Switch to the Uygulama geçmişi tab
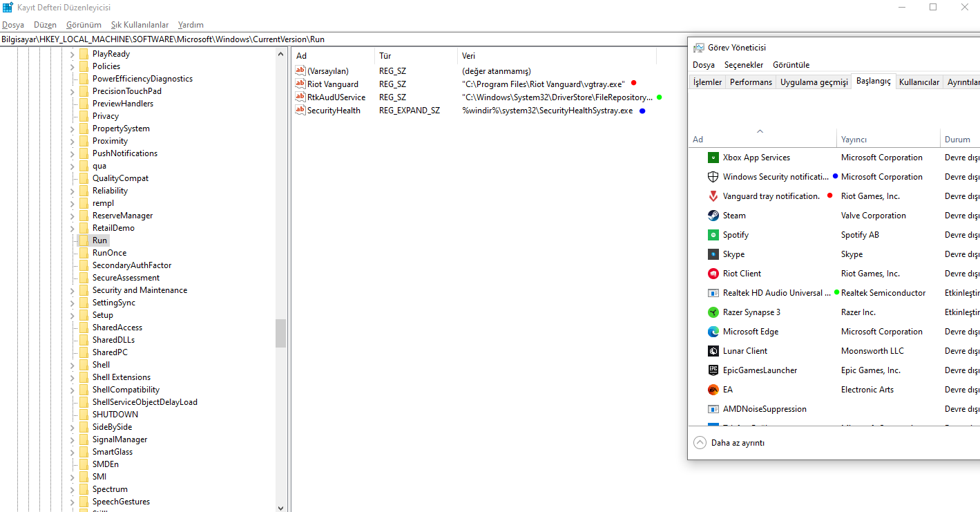 click(x=814, y=82)
